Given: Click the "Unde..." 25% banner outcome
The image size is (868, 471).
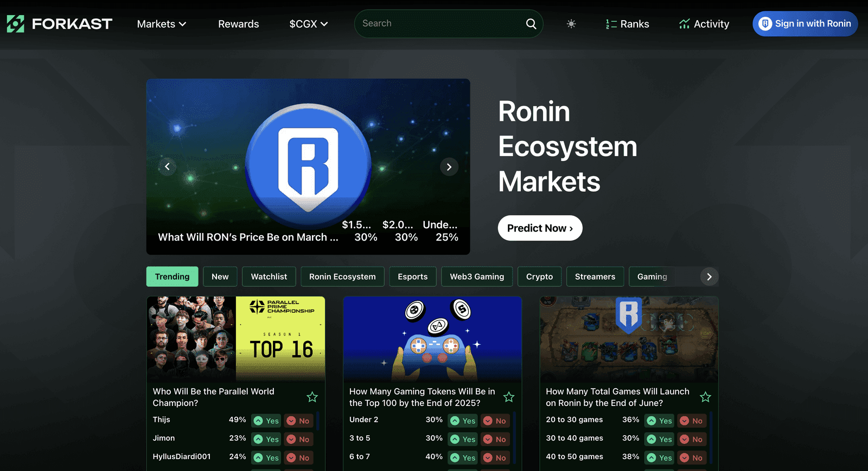Looking at the screenshot, I should coord(441,231).
